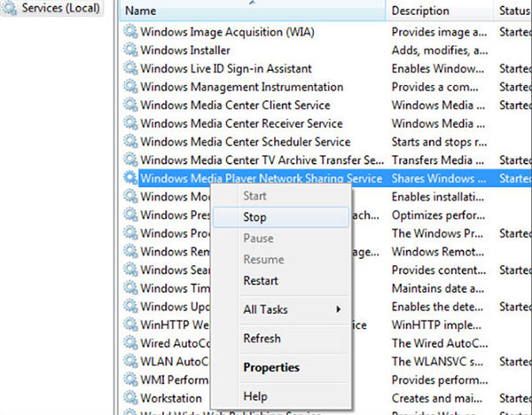This screenshot has width=532, height=415.
Task: Click the gear icon beside Windows Sear service
Action: coord(130,270)
